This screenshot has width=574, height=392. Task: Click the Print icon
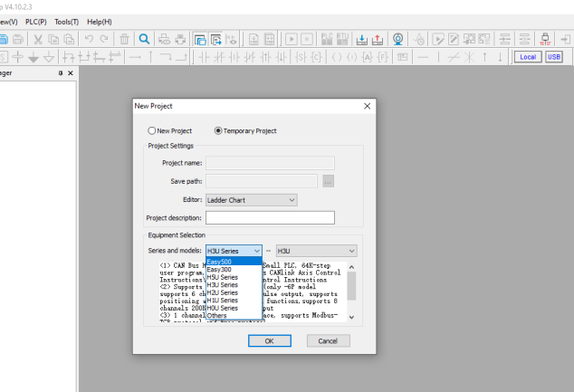pos(180,39)
